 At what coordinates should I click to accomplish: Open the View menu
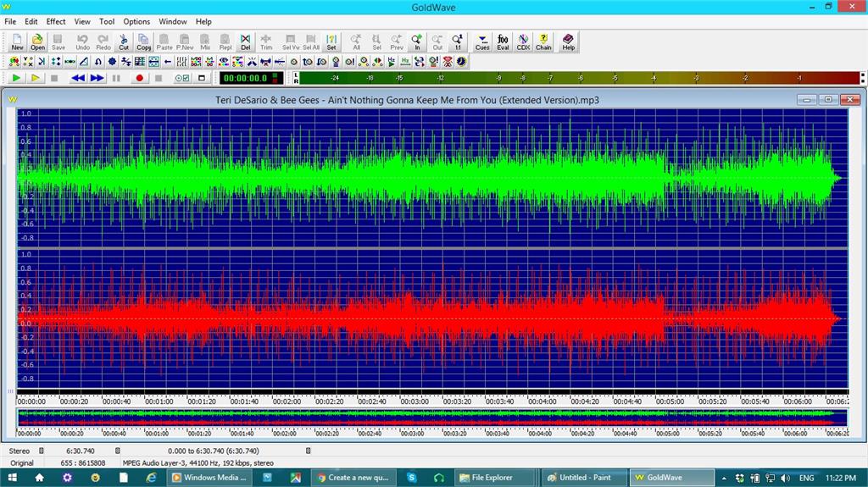click(82, 21)
